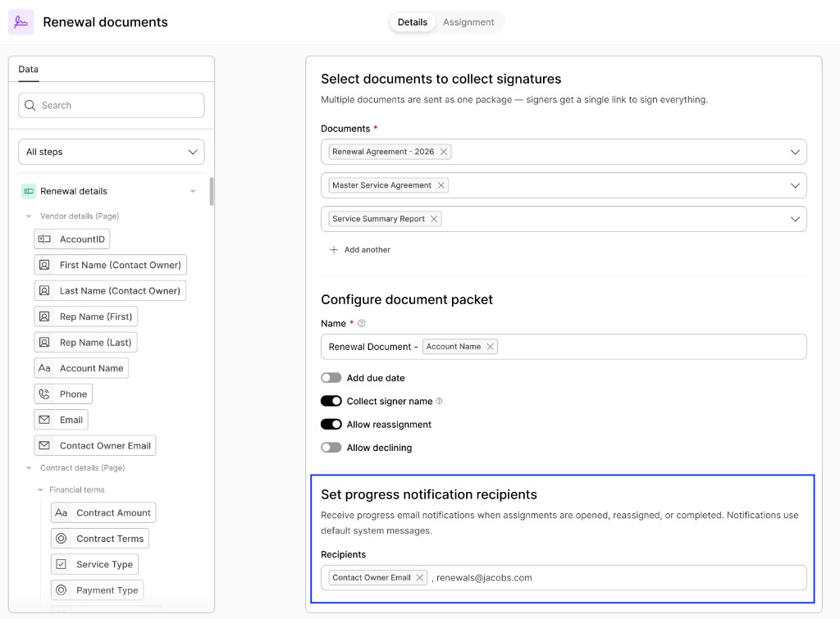Click the packet Name input field
Image resolution: width=840 pixels, height=619 pixels.
pyautogui.click(x=564, y=347)
